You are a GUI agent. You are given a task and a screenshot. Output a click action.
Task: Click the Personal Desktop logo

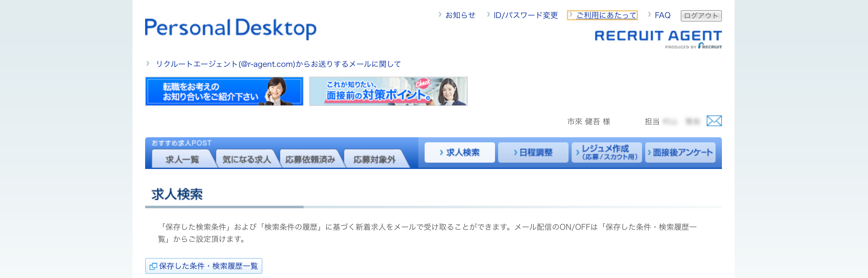tap(230, 29)
